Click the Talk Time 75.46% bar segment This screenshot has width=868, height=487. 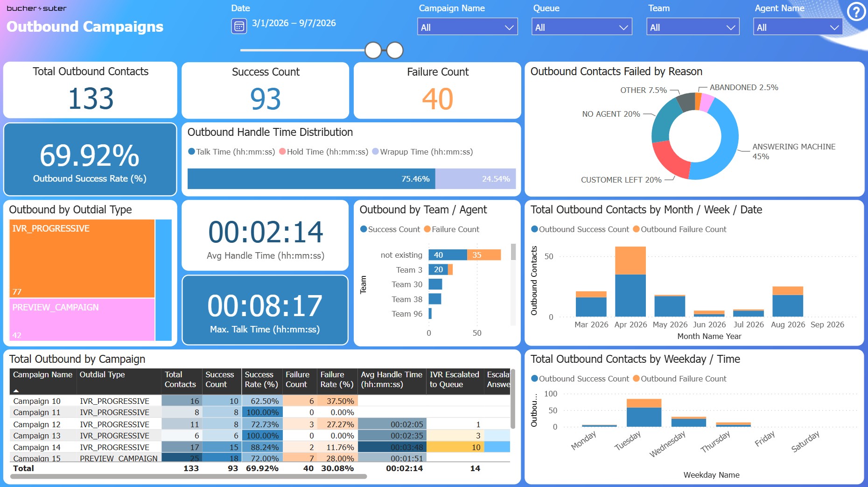click(x=311, y=179)
